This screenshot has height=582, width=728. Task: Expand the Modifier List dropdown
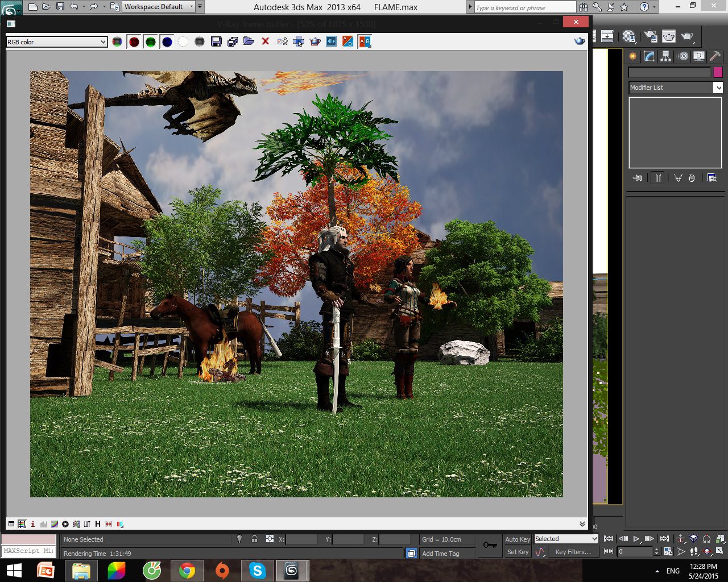coord(675,88)
